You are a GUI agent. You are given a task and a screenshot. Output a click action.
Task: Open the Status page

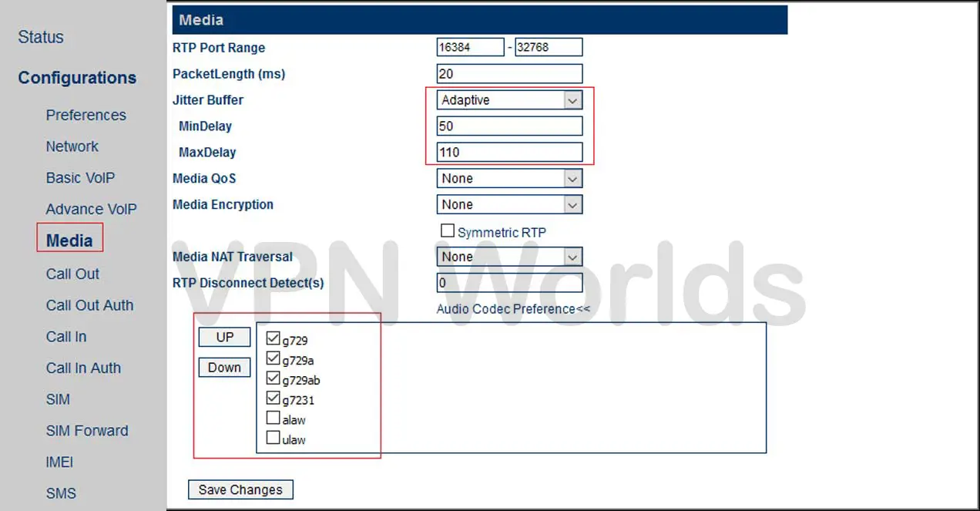(x=40, y=36)
